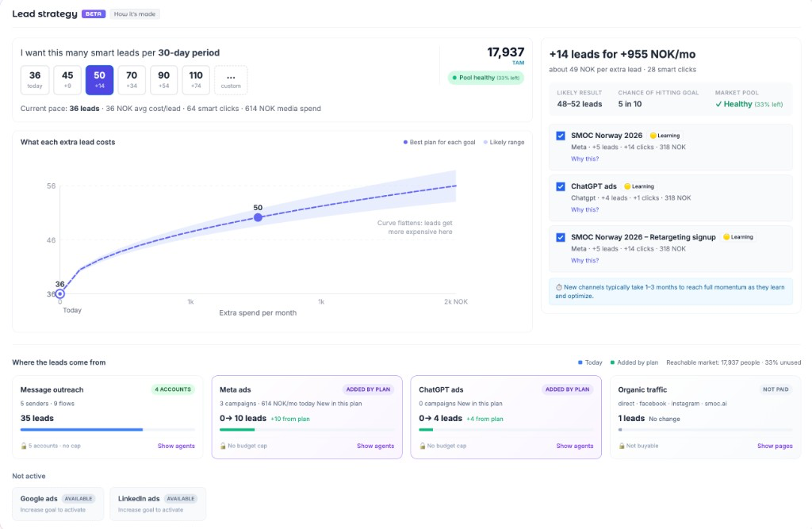Click the BETA badge

click(94, 14)
